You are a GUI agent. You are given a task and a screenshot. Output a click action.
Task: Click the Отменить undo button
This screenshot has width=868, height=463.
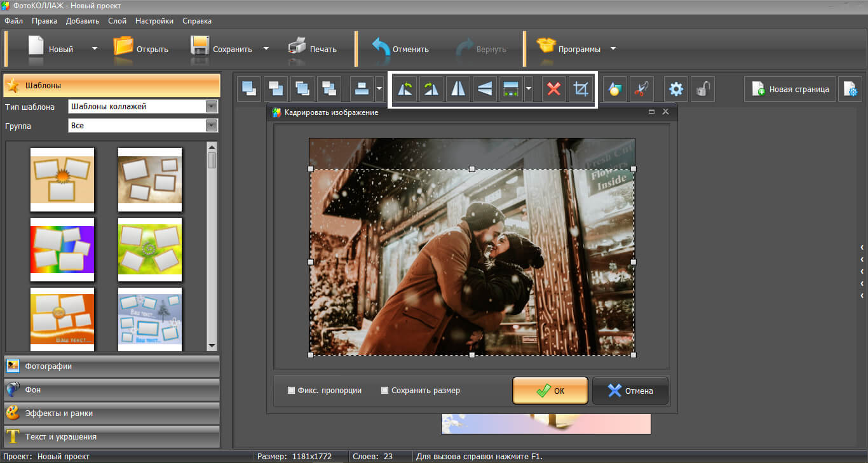coord(400,49)
